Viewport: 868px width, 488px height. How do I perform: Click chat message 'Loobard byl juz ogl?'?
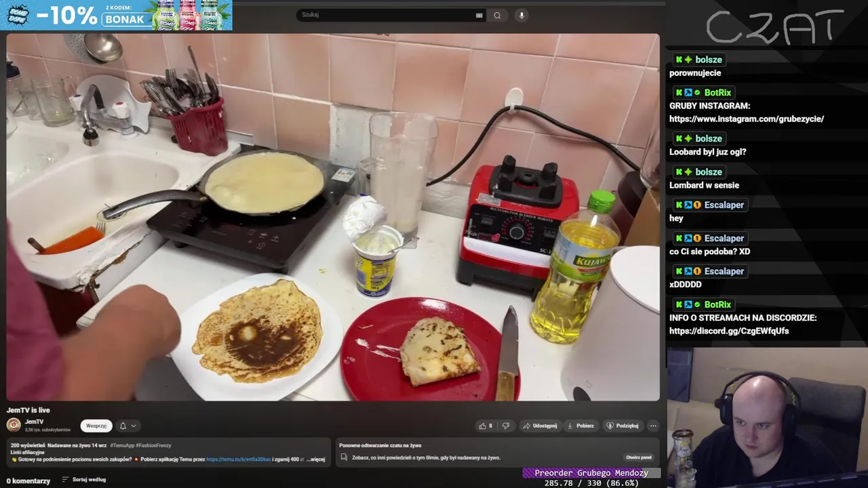tap(707, 152)
